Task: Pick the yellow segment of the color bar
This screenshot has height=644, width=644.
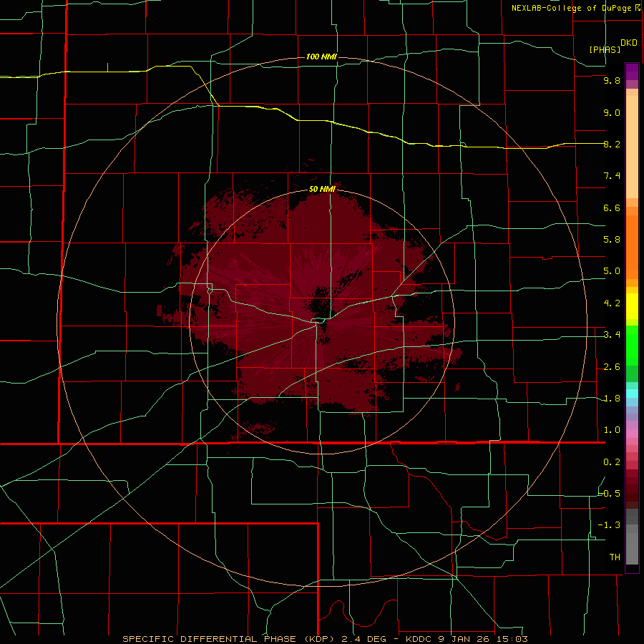Action: tap(632, 306)
